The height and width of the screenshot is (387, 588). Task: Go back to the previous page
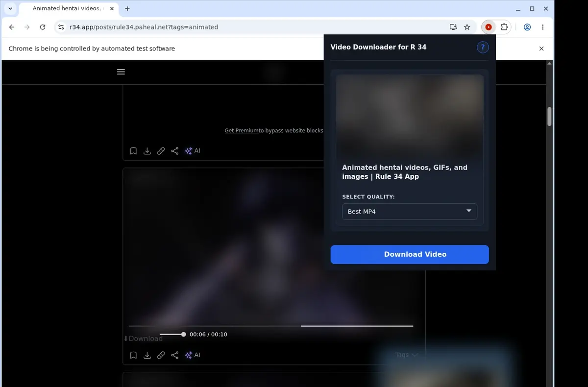click(12, 27)
